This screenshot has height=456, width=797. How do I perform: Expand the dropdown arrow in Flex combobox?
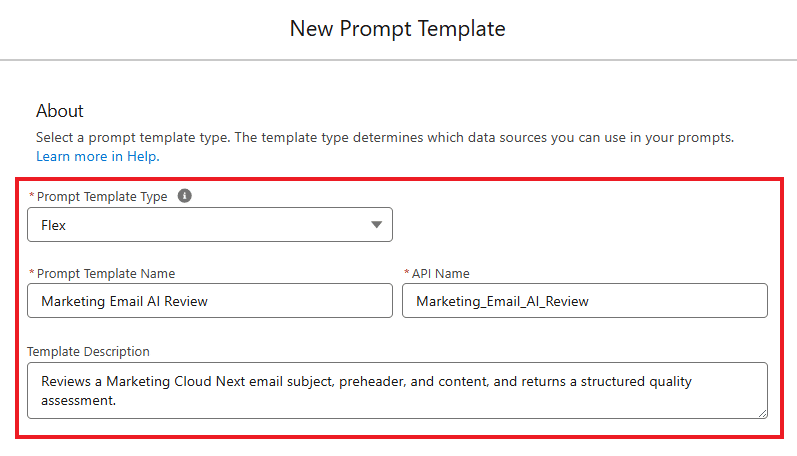(376, 225)
